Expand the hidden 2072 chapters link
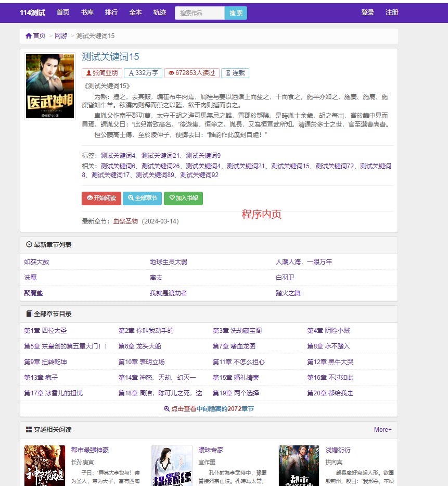Viewport: 448px width, 486px height. 209,409
